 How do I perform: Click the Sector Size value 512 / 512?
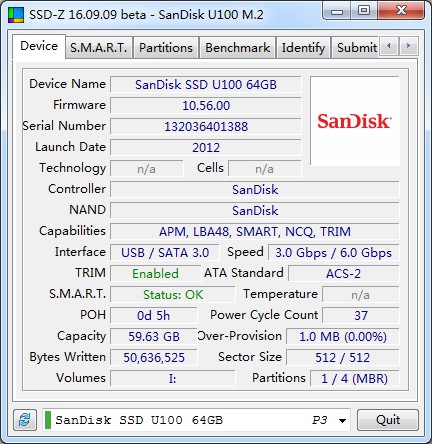343,358
